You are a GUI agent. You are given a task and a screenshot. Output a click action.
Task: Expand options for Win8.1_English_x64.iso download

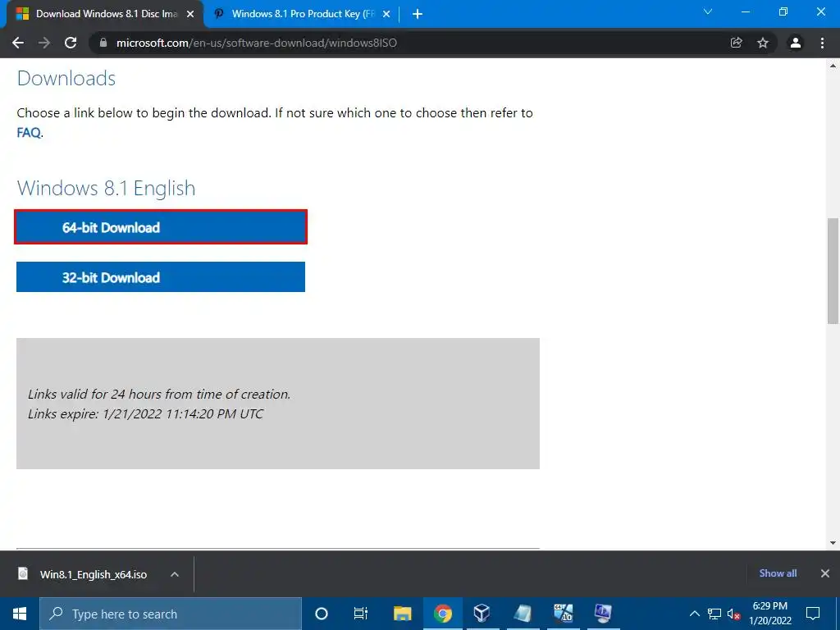pos(175,574)
